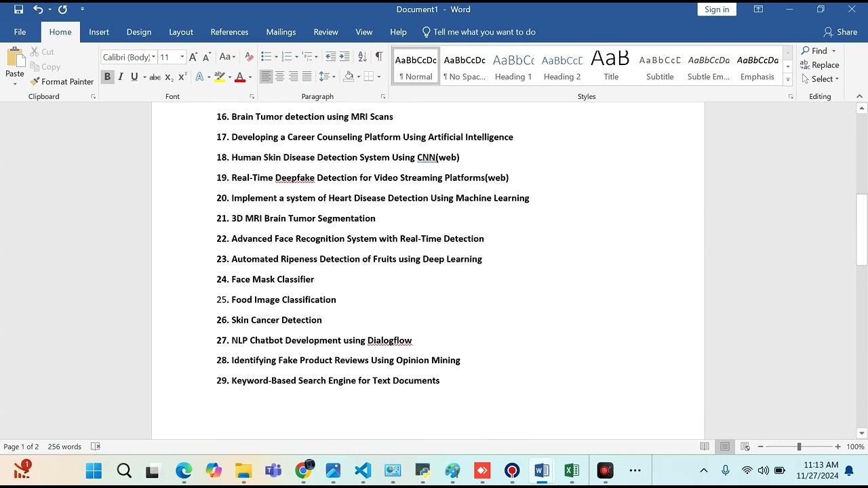Apply the red font color
The image size is (868, 488).
(x=239, y=77)
